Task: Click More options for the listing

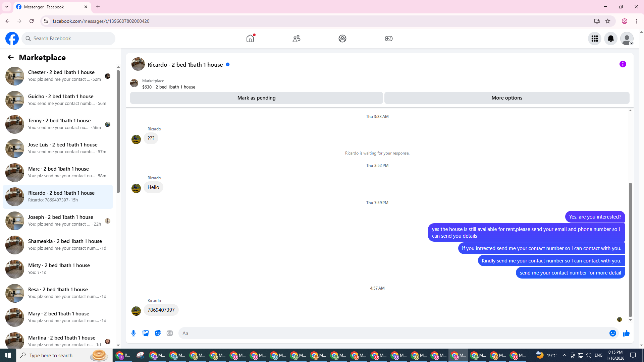Action: pyautogui.click(x=506, y=98)
